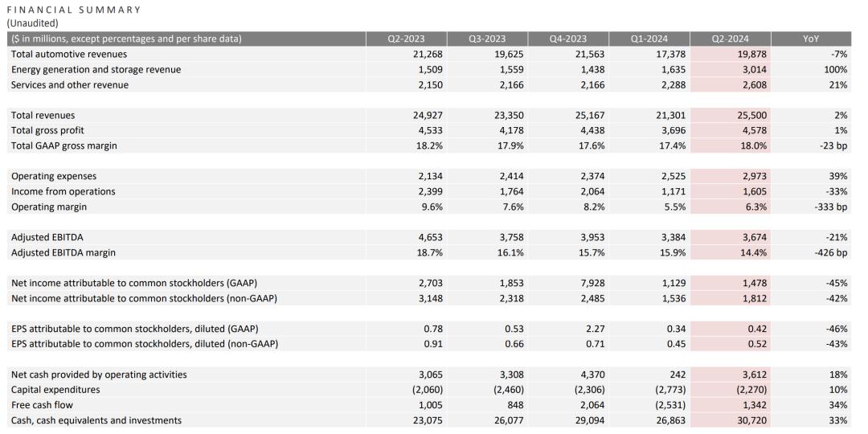Click the Q2-2024 column header
The height and width of the screenshot is (434, 868).
click(x=730, y=39)
